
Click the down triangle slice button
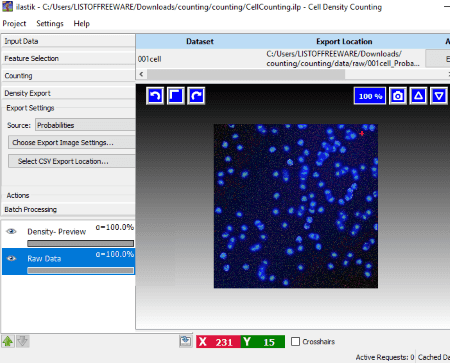pyautogui.click(x=439, y=96)
